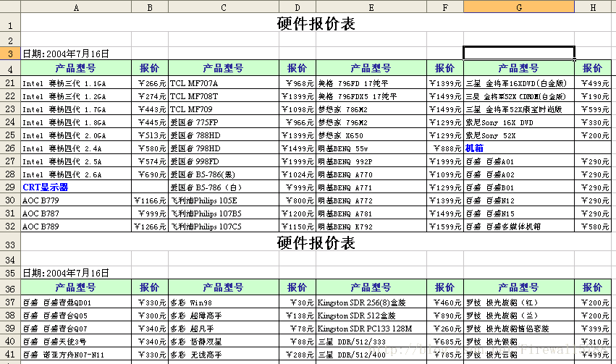The height and width of the screenshot is (364, 616).
Task: Select highlighted column G header
Action: click(519, 7)
